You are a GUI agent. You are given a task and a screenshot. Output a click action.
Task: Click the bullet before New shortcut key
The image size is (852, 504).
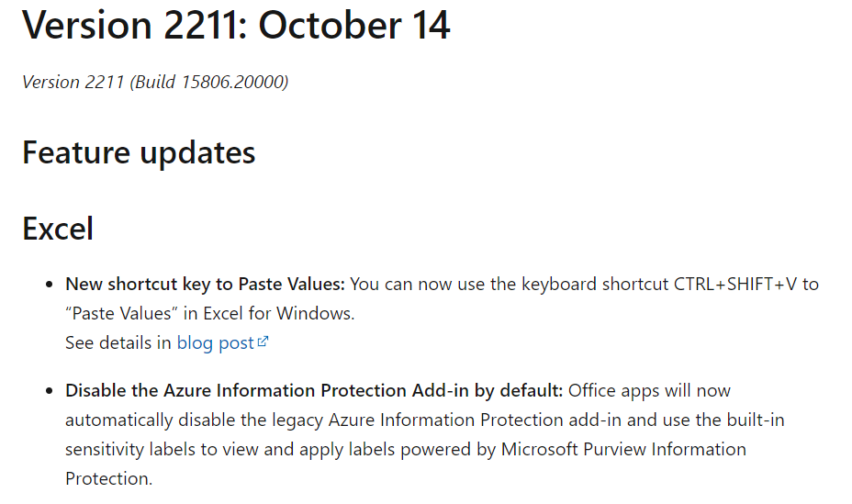coord(50,285)
